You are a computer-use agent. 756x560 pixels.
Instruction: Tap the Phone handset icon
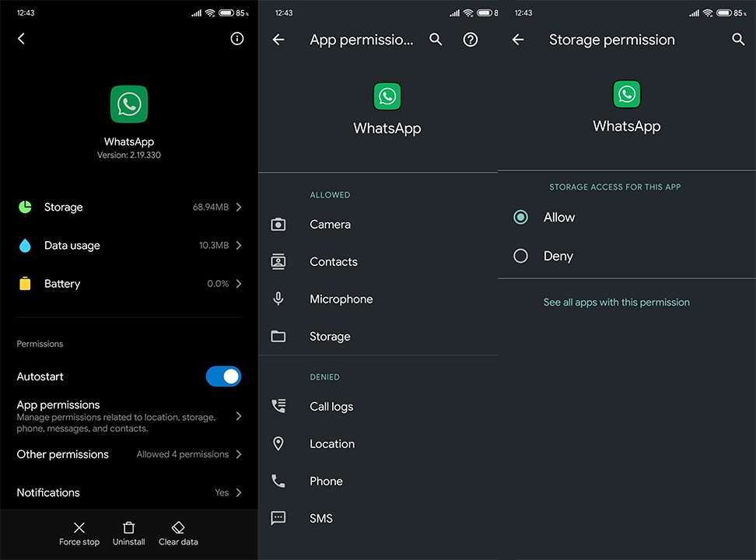[278, 481]
